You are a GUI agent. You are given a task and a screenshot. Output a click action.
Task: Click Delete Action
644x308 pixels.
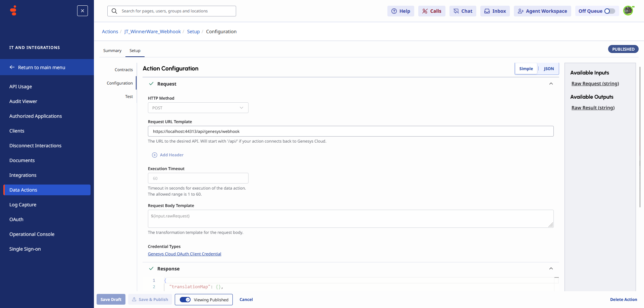(x=624, y=299)
